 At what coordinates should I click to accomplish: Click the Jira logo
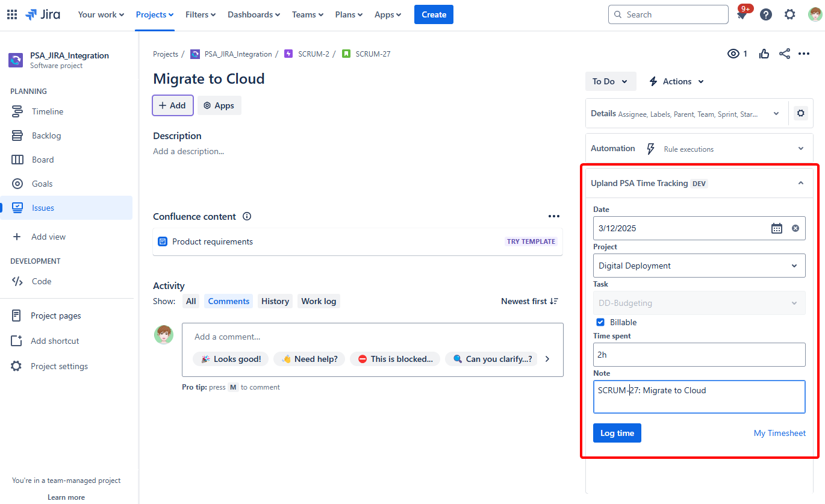click(43, 14)
